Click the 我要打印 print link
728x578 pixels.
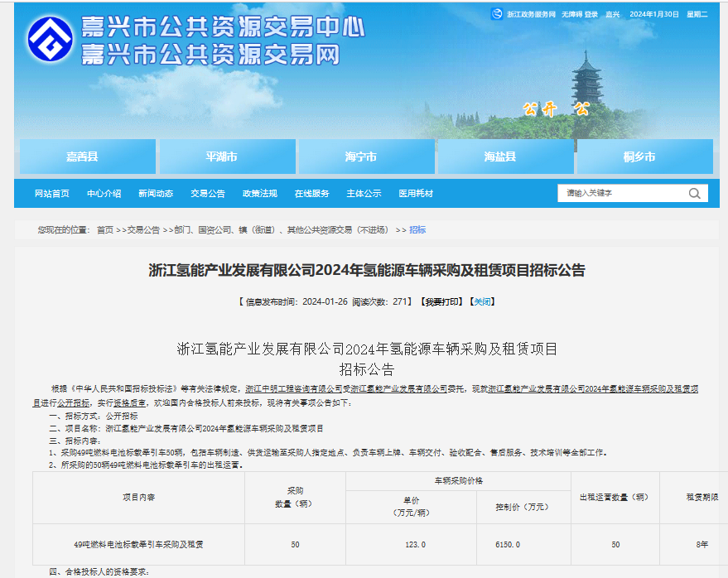point(441,301)
